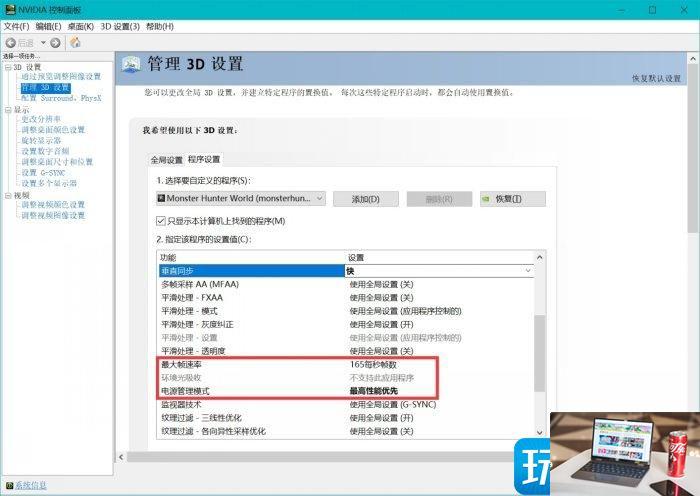Select the 纹理过滤 - 各向异性采样优化 row
Viewport: 700px width, 496px height.
click(346, 431)
